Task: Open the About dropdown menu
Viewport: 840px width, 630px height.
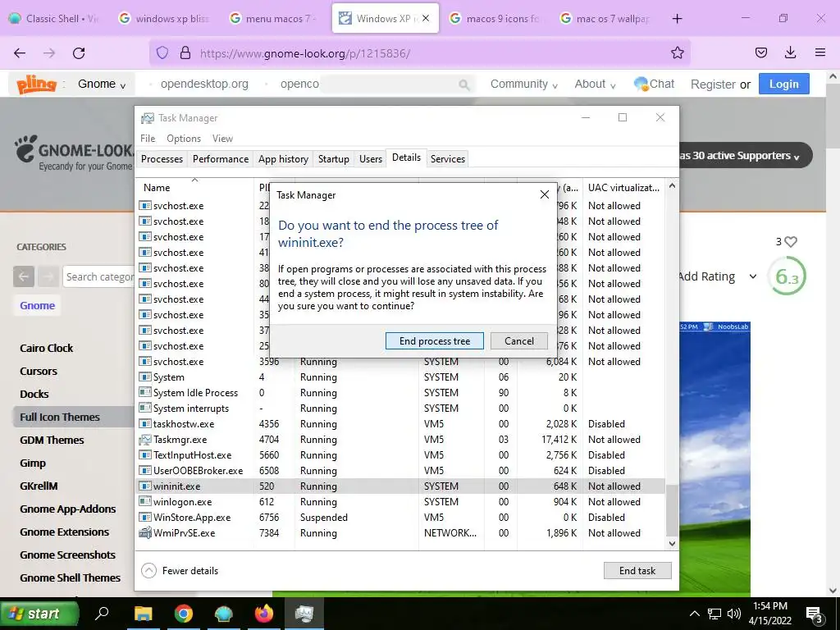Action: coord(595,84)
